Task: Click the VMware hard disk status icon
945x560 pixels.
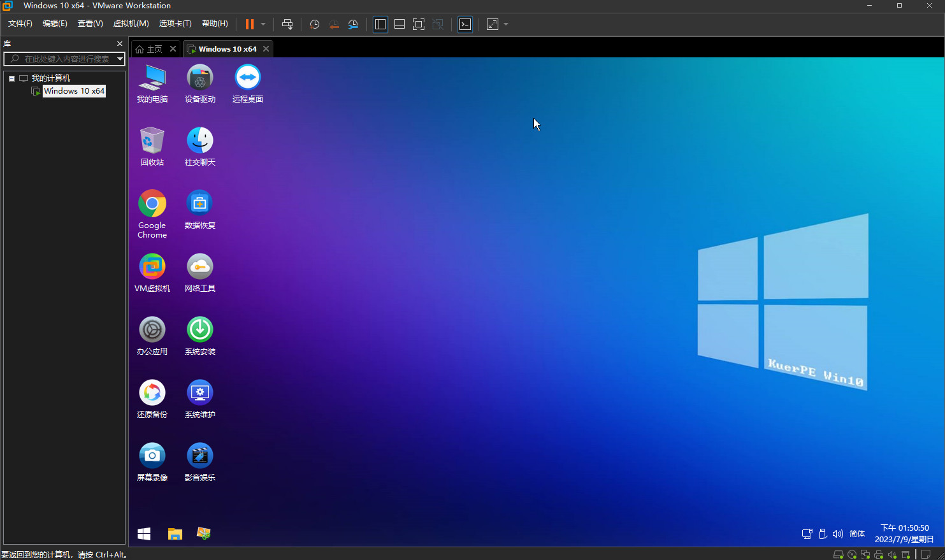Action: [839, 554]
